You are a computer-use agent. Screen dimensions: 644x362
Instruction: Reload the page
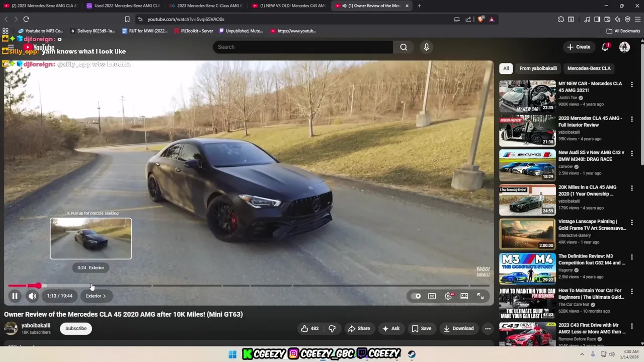tap(26, 19)
